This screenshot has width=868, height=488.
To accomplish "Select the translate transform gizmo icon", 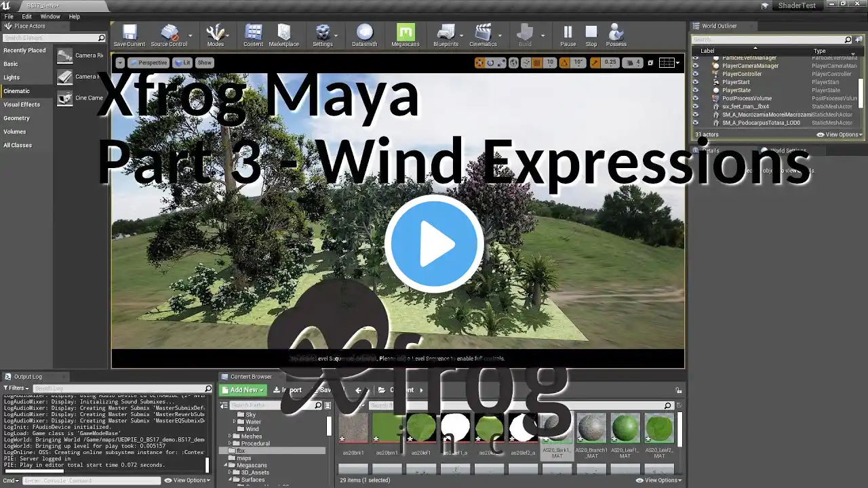I will [479, 62].
